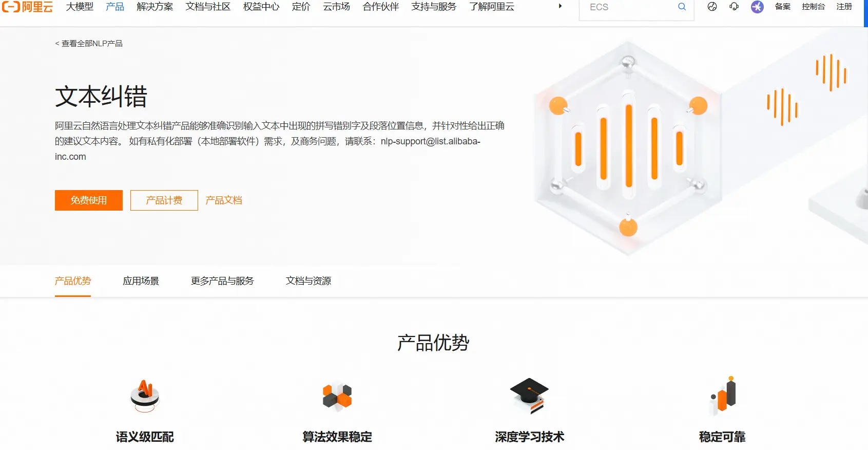
Task: Open the 合作伙伴 menu
Action: pyautogui.click(x=381, y=7)
